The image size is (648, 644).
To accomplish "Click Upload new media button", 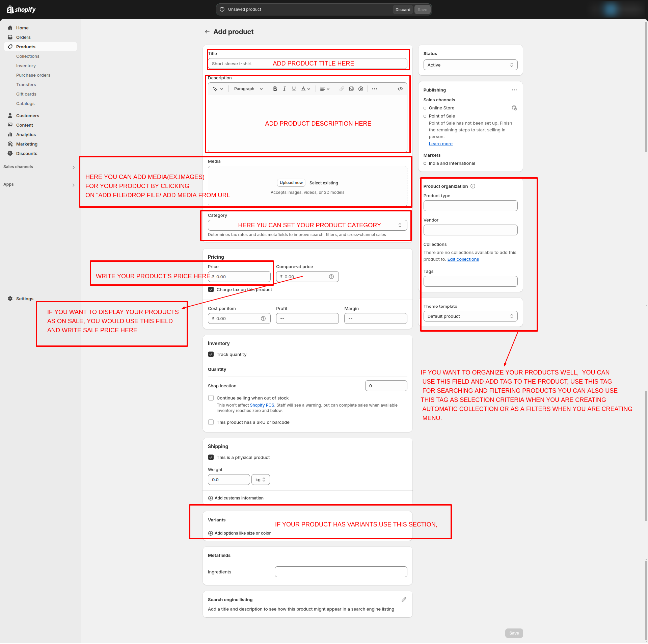I will [x=291, y=183].
